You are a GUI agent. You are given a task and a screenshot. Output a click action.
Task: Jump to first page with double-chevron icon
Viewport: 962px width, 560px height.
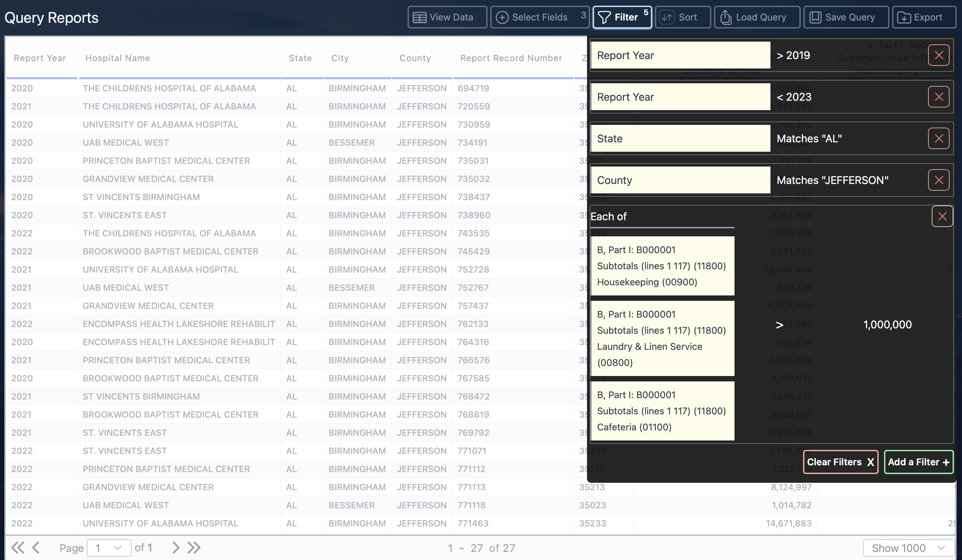(17, 547)
